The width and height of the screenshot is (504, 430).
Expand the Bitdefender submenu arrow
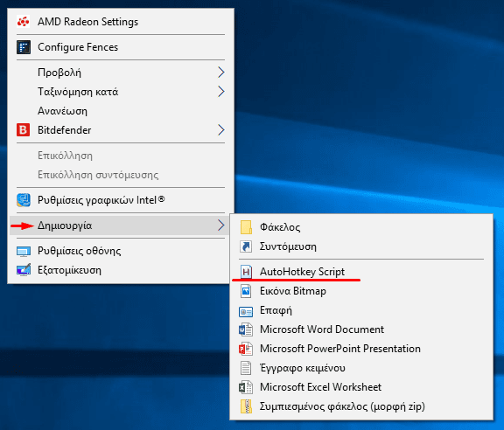[220, 130]
